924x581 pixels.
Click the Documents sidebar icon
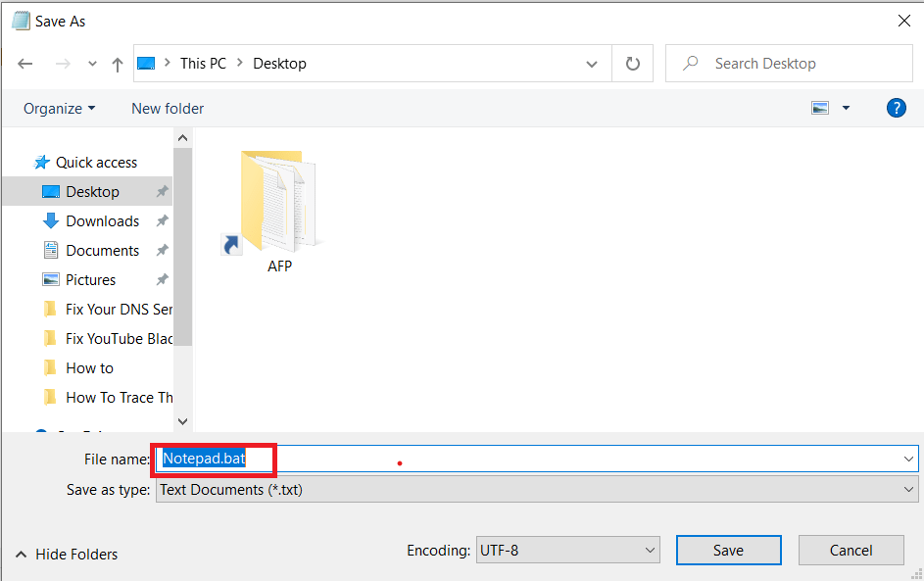pyautogui.click(x=46, y=250)
